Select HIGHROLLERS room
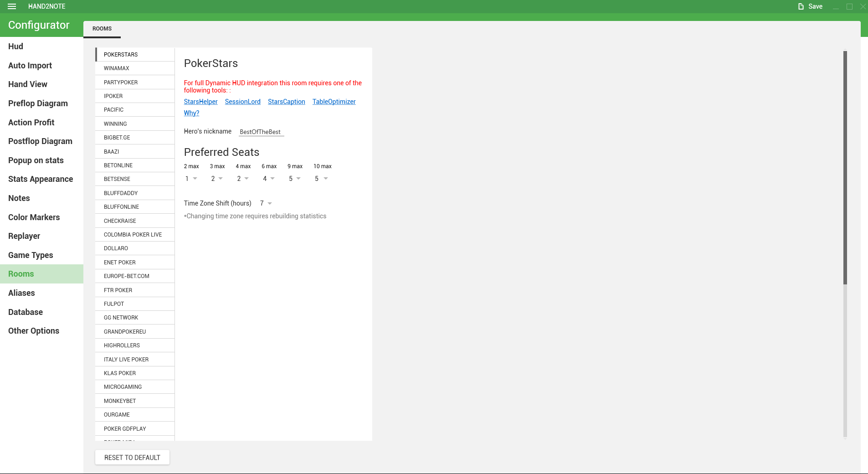This screenshot has height=474, width=868. click(x=135, y=345)
